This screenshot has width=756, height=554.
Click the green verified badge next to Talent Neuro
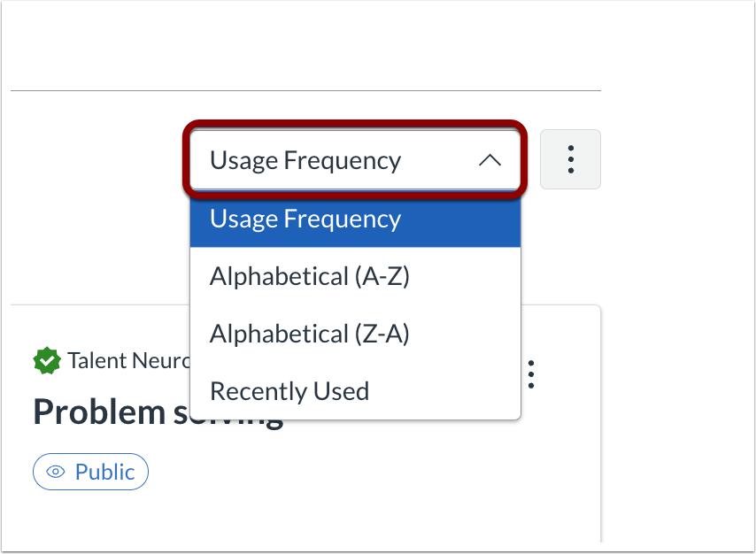click(x=45, y=360)
